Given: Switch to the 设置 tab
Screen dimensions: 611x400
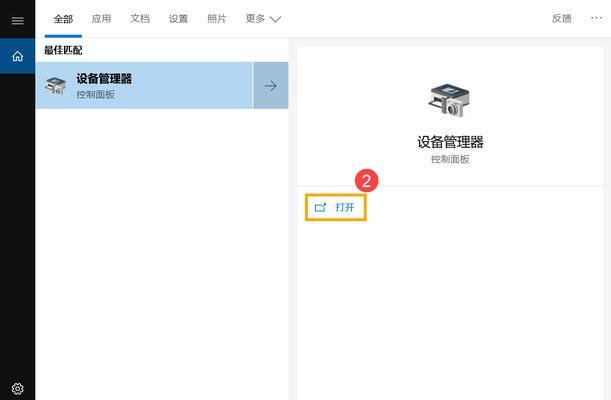Looking at the screenshot, I should click(178, 19).
